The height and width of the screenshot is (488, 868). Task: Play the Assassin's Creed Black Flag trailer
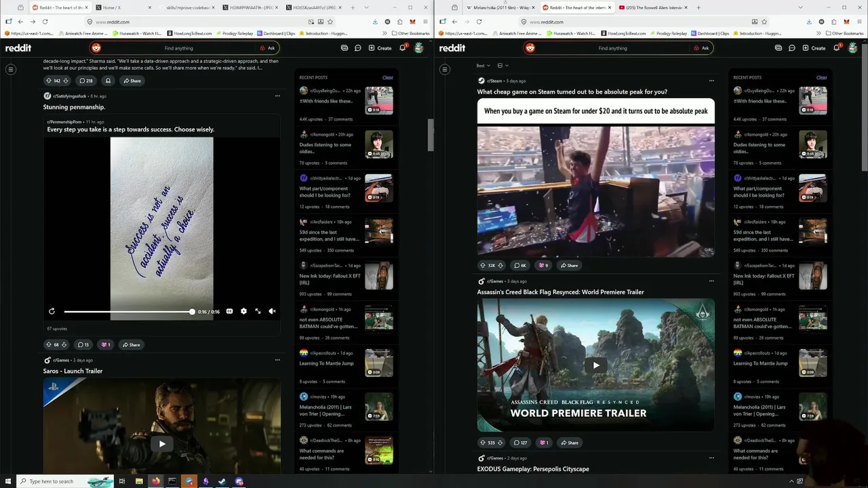(x=596, y=365)
